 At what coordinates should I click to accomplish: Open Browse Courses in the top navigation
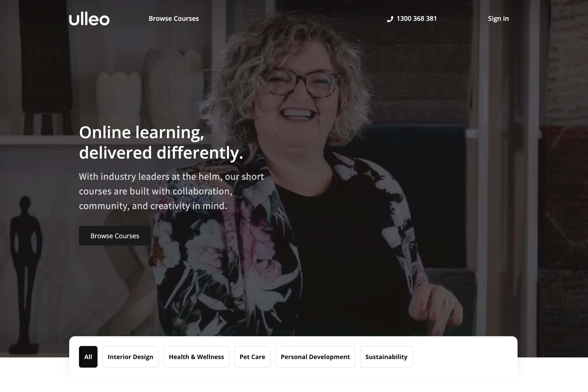pyautogui.click(x=174, y=19)
